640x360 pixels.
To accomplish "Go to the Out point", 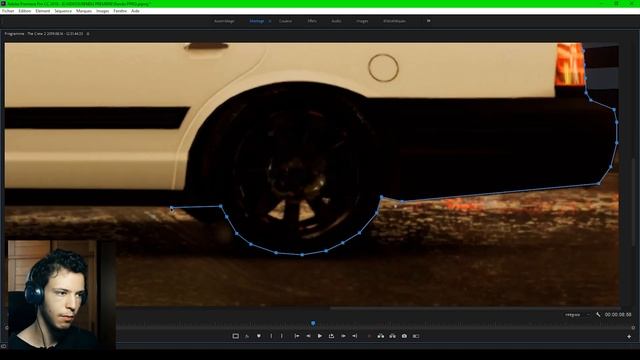I will tap(355, 336).
